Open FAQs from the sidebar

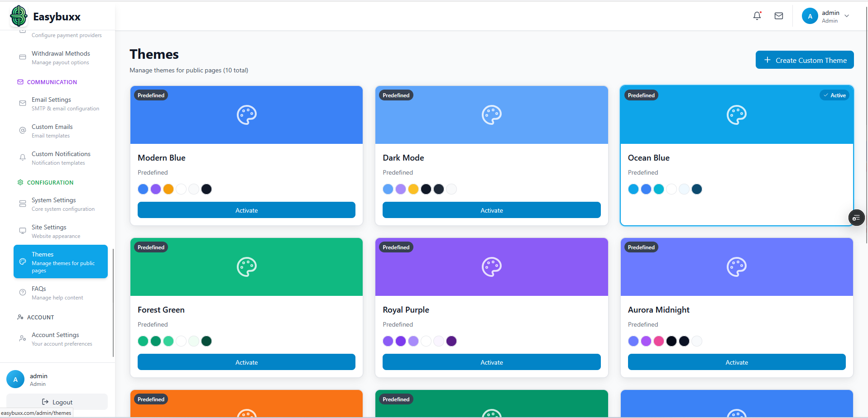pos(39,293)
